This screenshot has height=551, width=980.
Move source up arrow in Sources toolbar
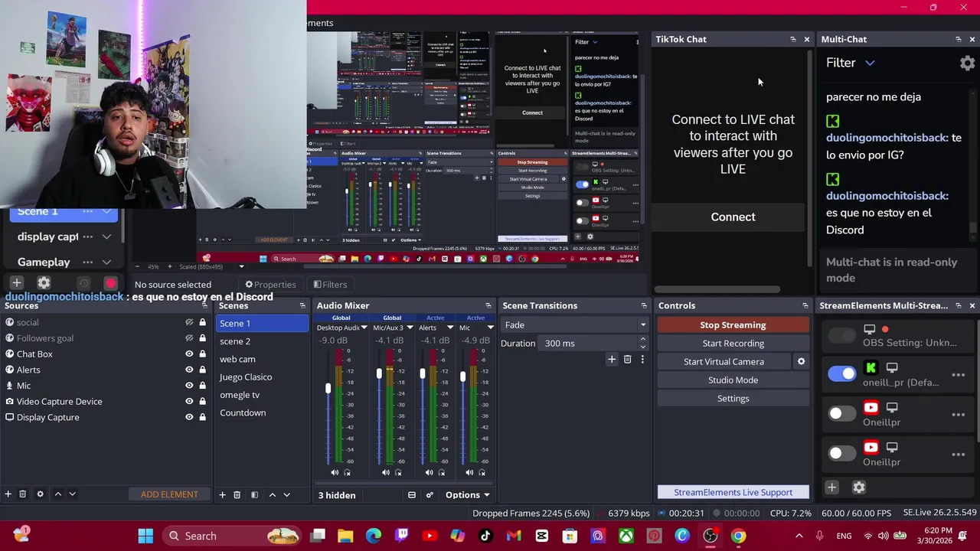[57, 494]
